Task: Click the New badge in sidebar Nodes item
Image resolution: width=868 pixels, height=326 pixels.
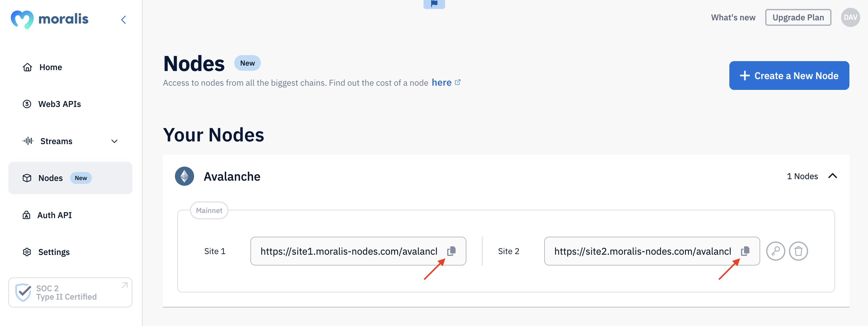Action: click(x=81, y=178)
